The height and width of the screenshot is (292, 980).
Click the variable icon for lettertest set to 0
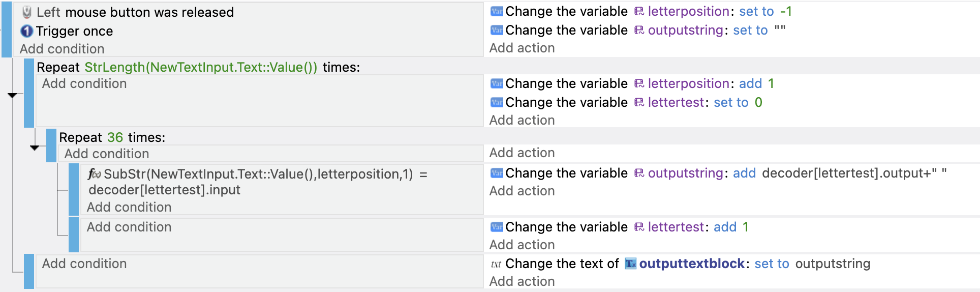pos(497,102)
